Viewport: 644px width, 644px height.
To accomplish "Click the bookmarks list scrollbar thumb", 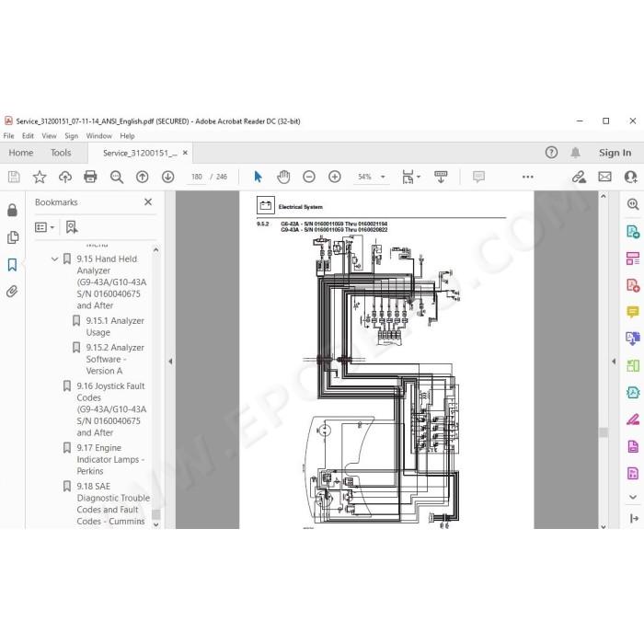I will click(x=155, y=514).
